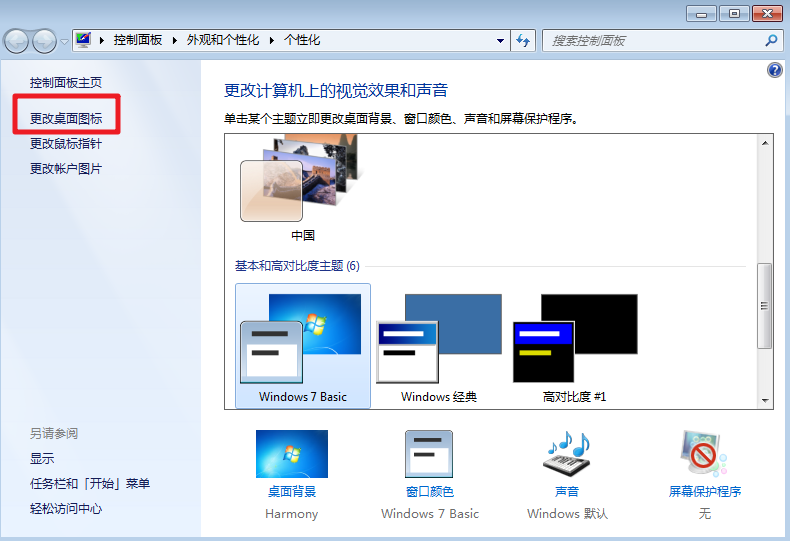Screen dimensions: 790x541
Task: Select the Windows 7 Basic theme
Action: (303, 346)
